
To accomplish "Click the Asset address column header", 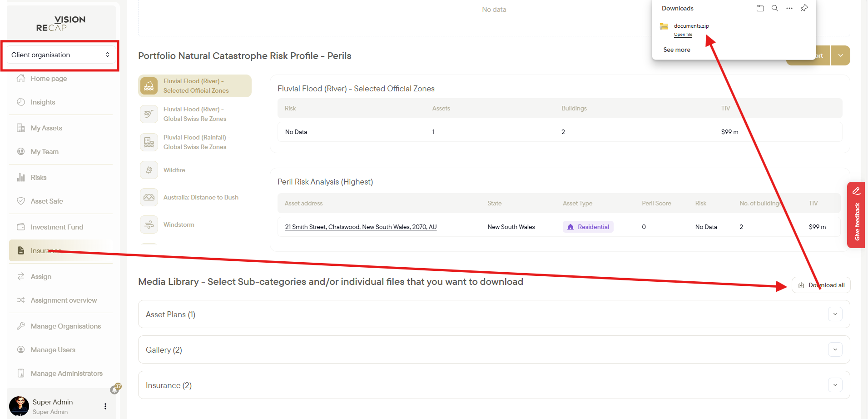I will point(303,203).
